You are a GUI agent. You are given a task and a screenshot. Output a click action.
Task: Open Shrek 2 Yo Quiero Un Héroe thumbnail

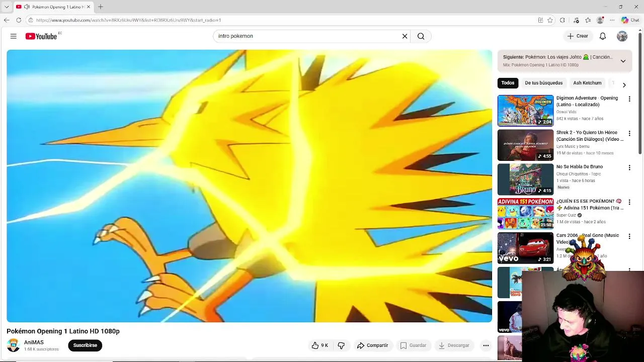coord(525,145)
